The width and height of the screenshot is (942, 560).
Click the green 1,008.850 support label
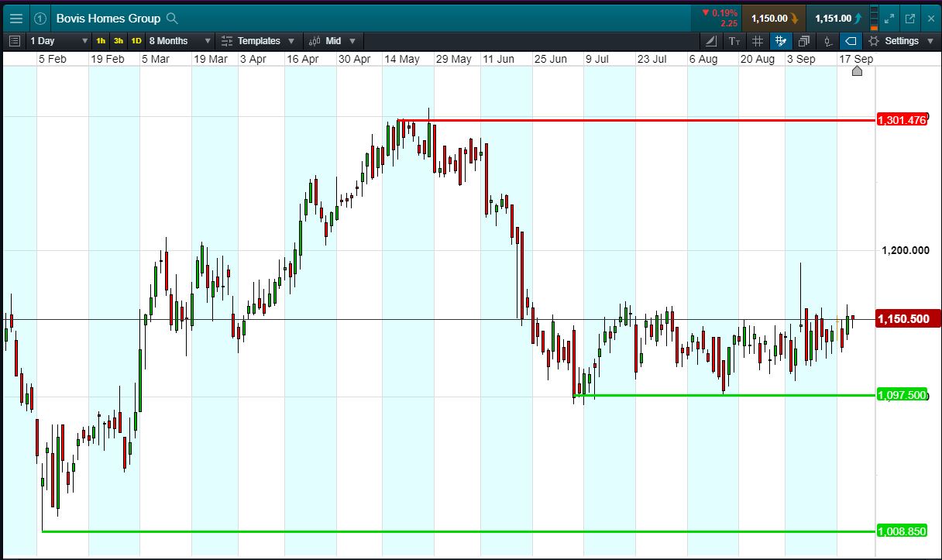902,531
